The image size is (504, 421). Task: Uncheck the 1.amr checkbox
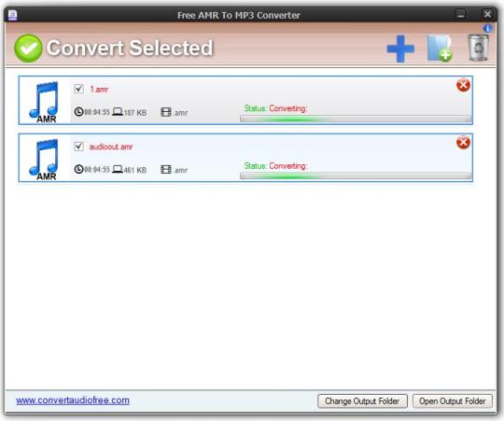pyautogui.click(x=78, y=89)
